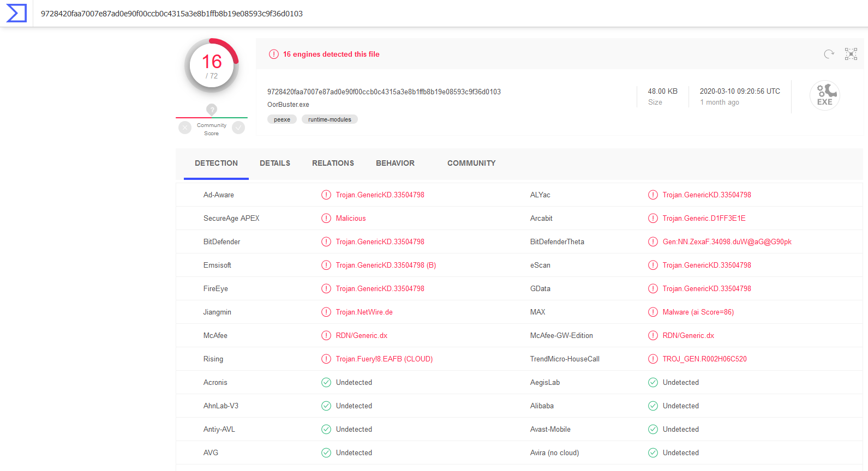This screenshot has width=868, height=471.
Task: Click the runtime-modules tag
Action: coord(330,119)
